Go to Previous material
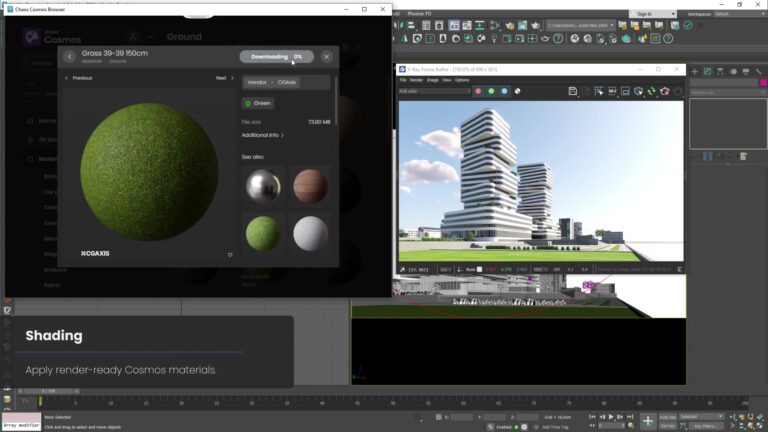This screenshot has height=432, width=768. pos(78,78)
